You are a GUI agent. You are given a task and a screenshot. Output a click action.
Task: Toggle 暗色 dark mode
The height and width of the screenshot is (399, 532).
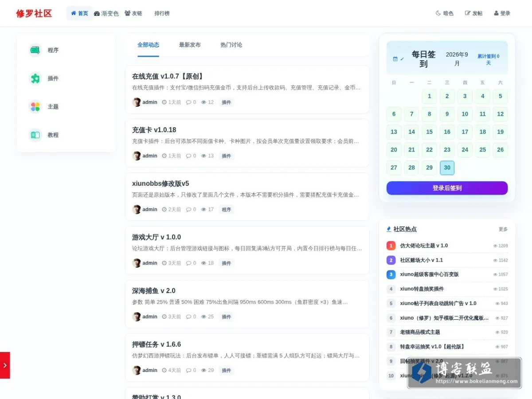[x=445, y=13]
